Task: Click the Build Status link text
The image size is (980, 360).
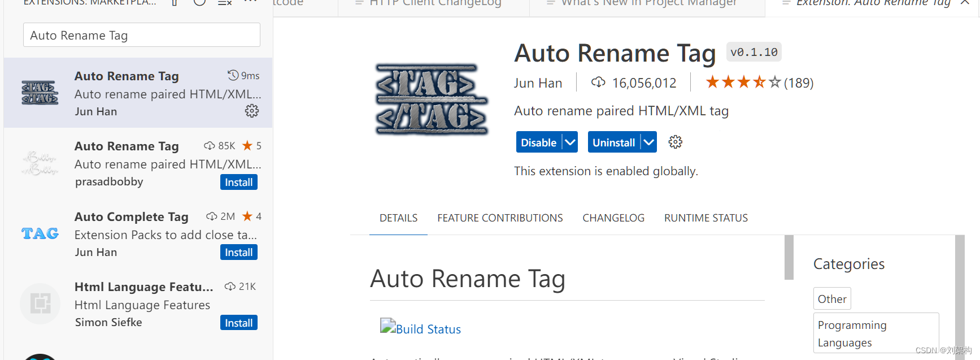Action: tap(429, 329)
